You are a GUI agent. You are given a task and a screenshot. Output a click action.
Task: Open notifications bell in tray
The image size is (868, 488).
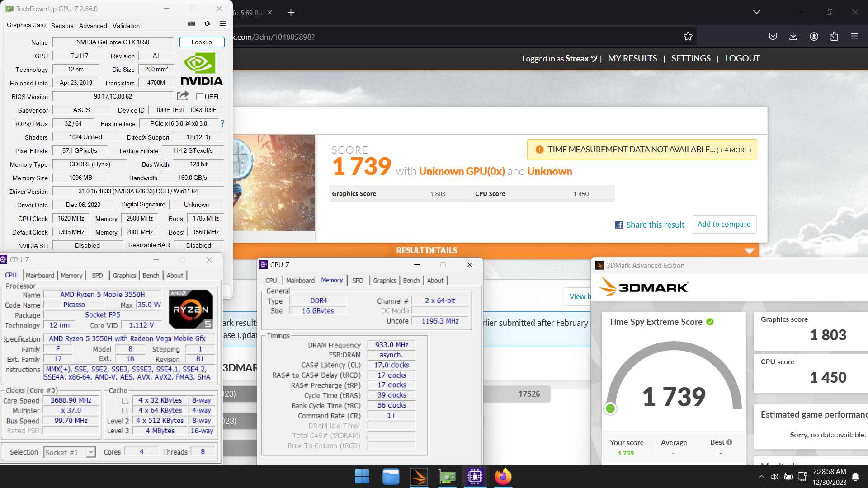855,477
